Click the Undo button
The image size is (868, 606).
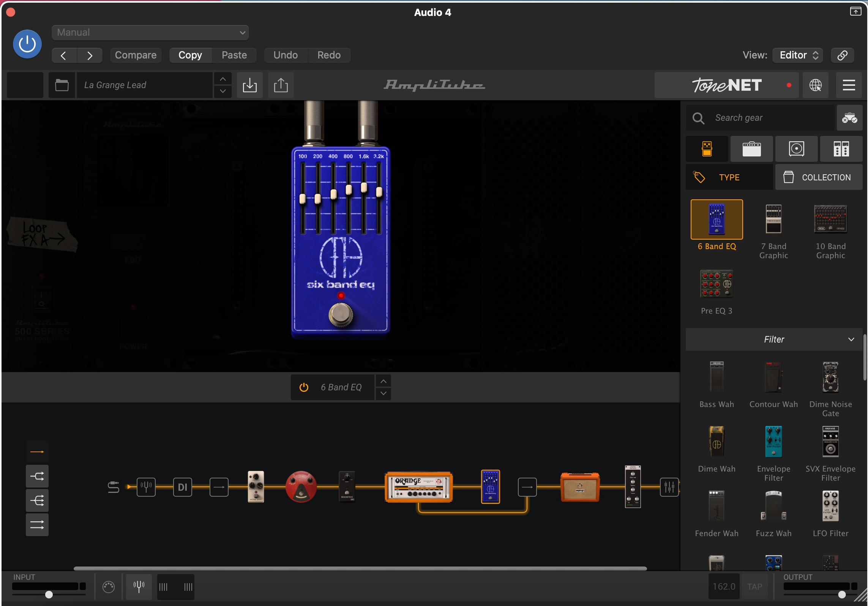286,55
